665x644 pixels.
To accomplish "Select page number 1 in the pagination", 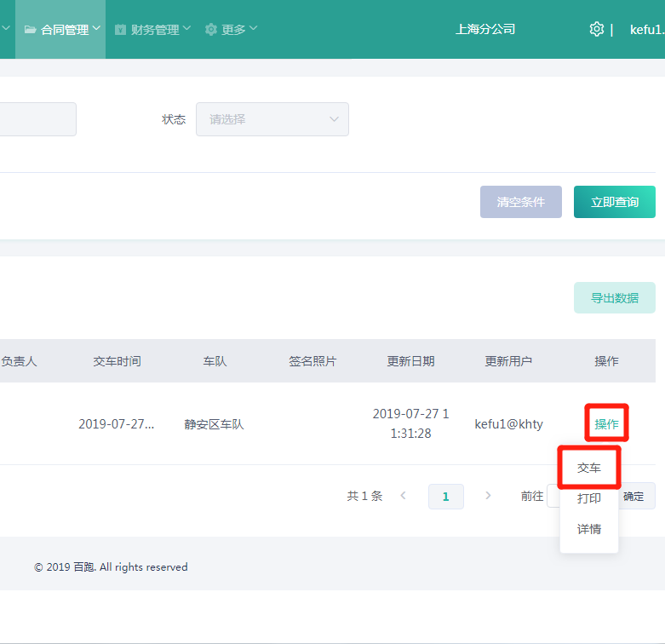I will point(445,496).
